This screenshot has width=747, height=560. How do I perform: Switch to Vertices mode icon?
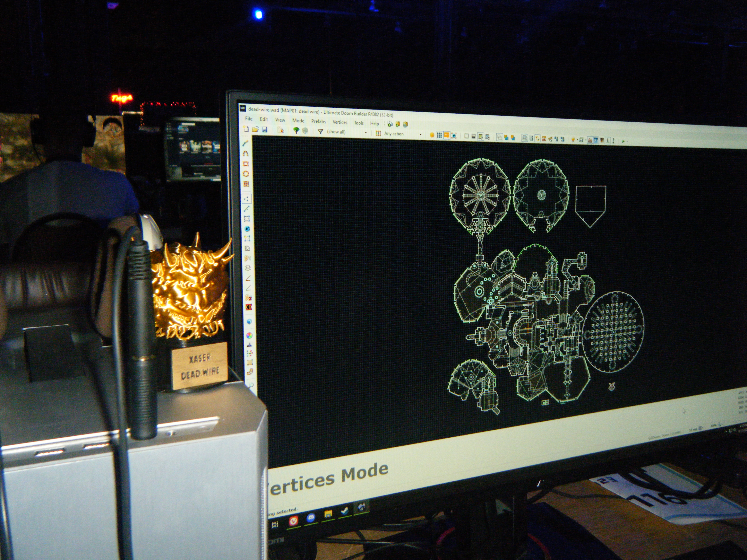coord(247,199)
